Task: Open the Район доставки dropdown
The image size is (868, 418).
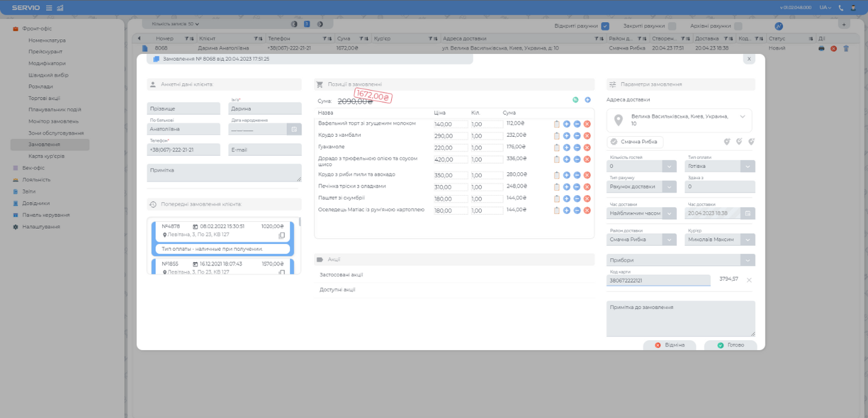Action: [x=669, y=240]
